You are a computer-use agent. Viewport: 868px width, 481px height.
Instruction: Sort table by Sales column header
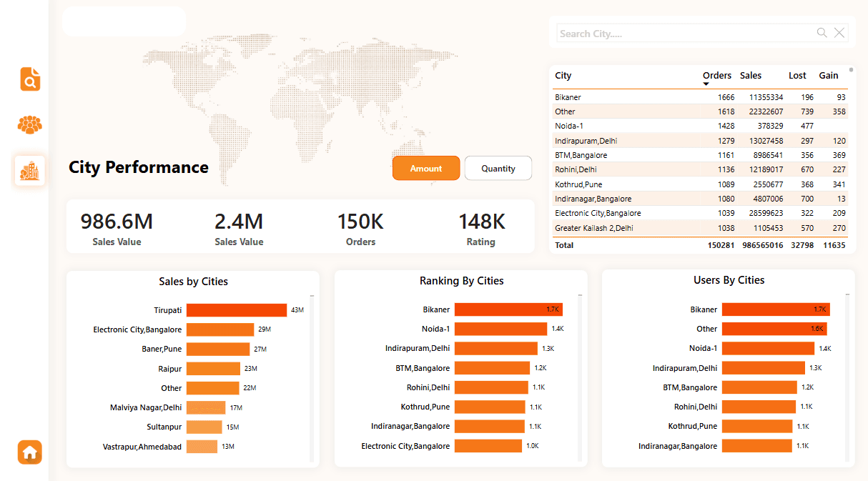point(750,76)
